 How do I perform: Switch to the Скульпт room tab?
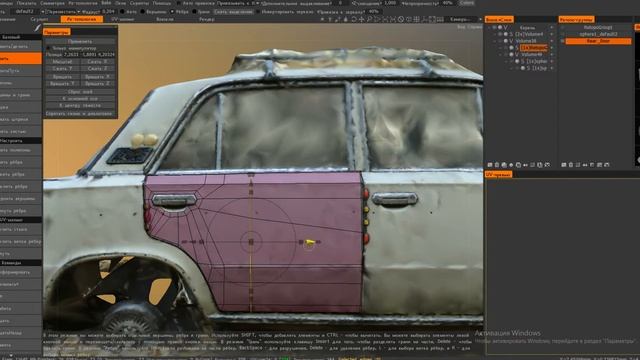39,19
